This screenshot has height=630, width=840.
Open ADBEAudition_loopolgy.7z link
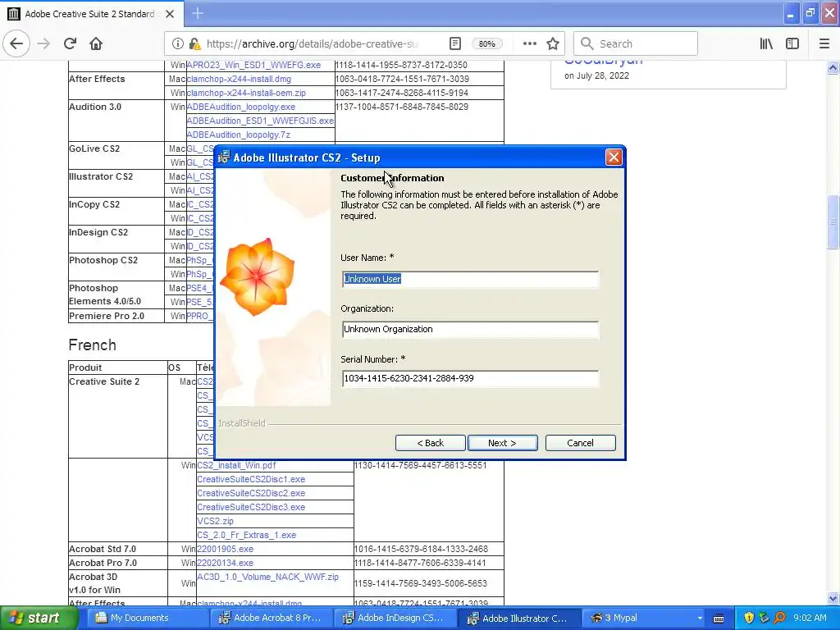[x=238, y=135]
